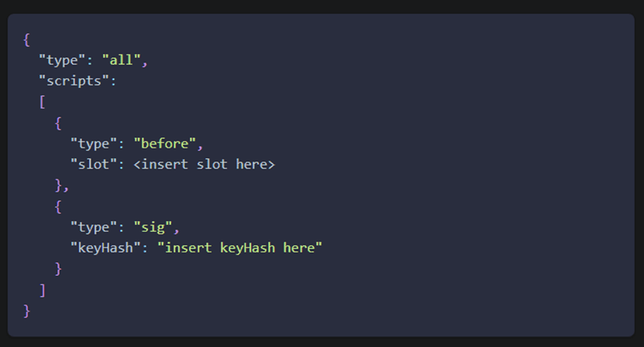Screen dimensions: 644x347
Task: Click the "insert keyHash here" string
Action: coord(240,248)
